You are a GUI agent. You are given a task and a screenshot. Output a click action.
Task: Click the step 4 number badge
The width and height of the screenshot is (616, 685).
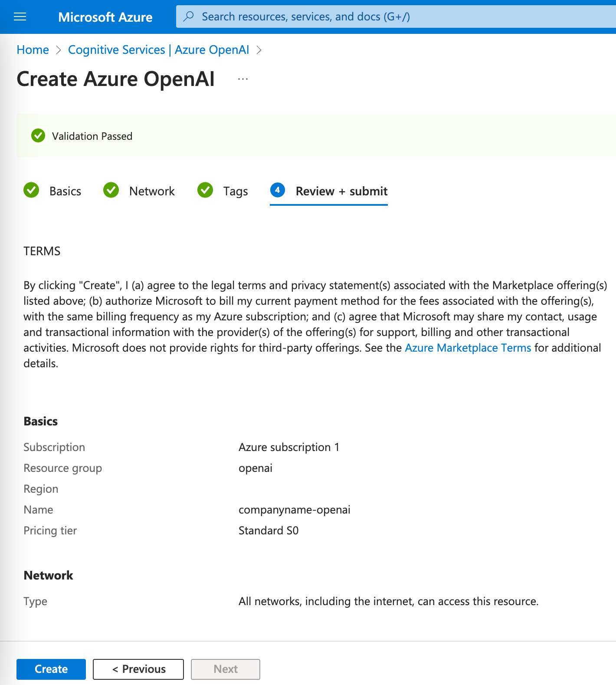[278, 190]
